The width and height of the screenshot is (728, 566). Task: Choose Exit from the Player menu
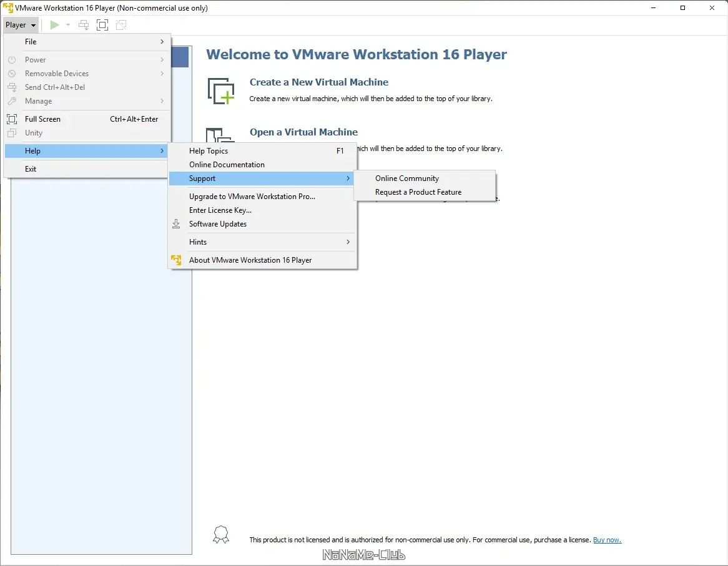87,169
